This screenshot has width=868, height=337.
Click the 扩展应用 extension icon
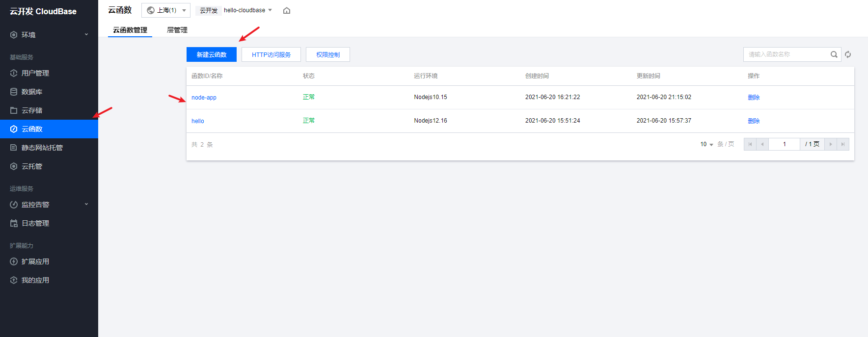pos(14,261)
